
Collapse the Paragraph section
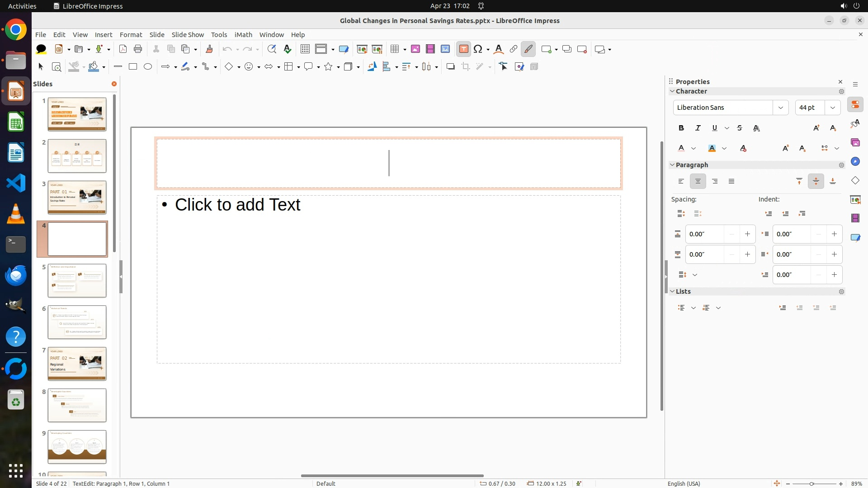click(x=672, y=165)
